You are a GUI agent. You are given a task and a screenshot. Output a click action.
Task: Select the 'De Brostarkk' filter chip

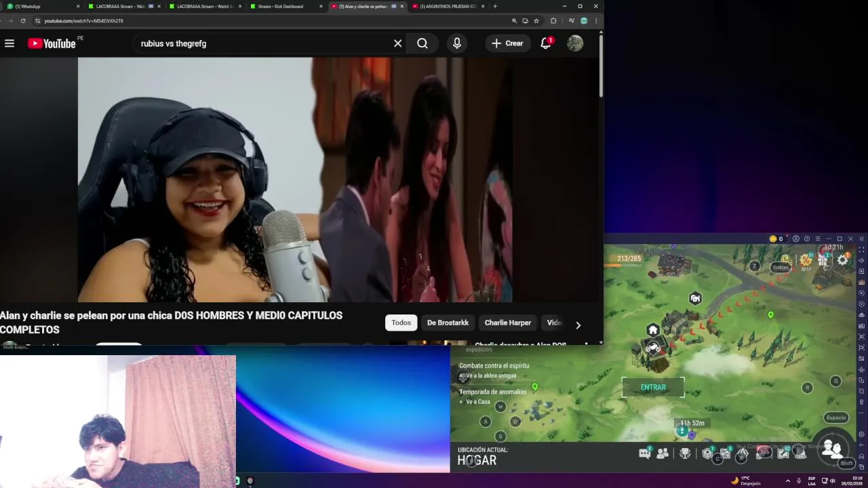[448, 323]
